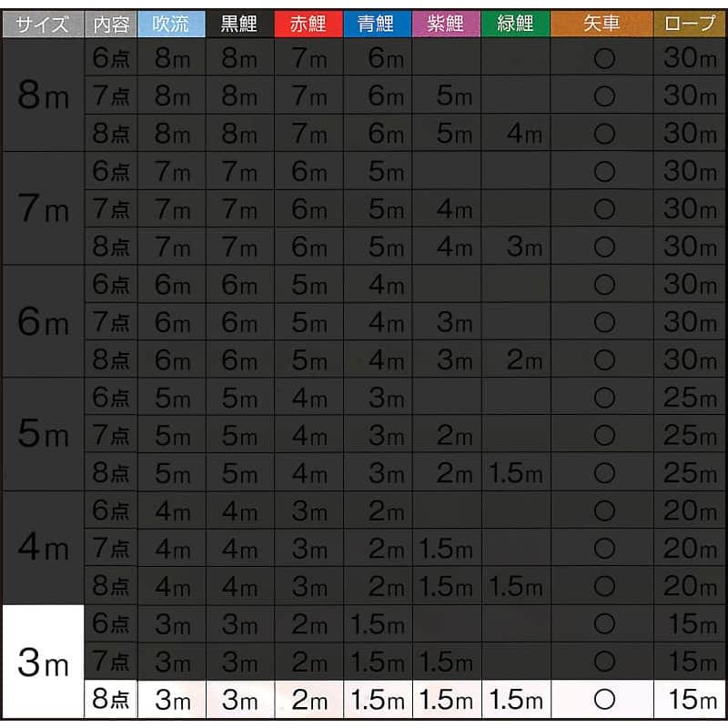Click 8点 in the highlighted white row
The height and width of the screenshot is (728, 728).
tap(111, 699)
